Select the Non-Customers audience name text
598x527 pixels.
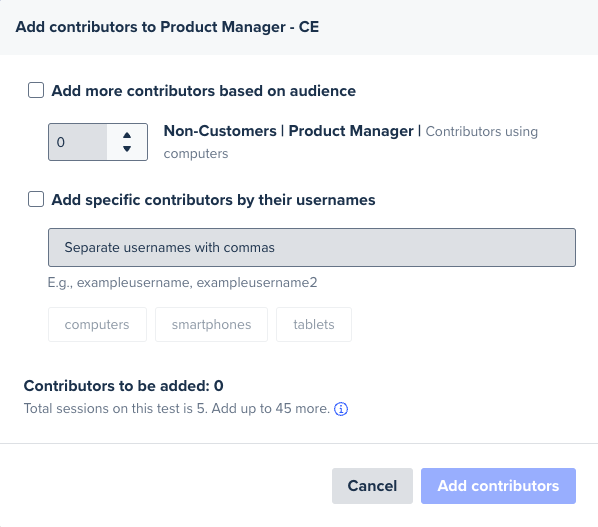click(220, 131)
